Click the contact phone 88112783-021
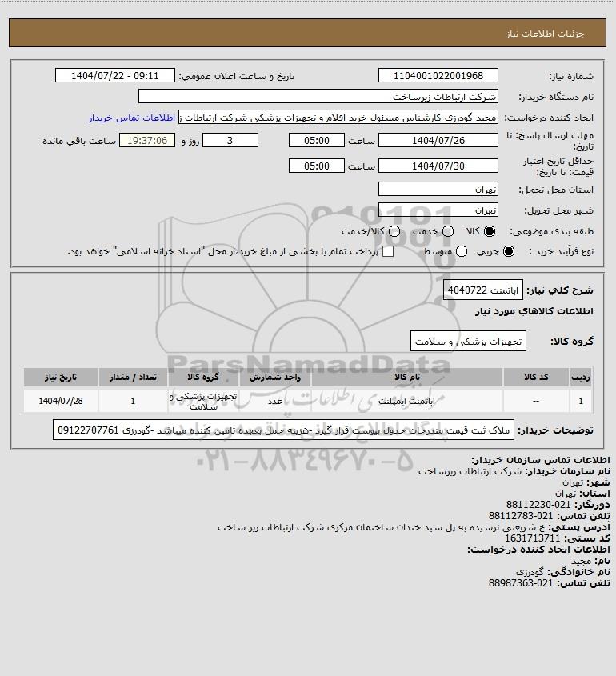616x676 pixels. coord(521,516)
